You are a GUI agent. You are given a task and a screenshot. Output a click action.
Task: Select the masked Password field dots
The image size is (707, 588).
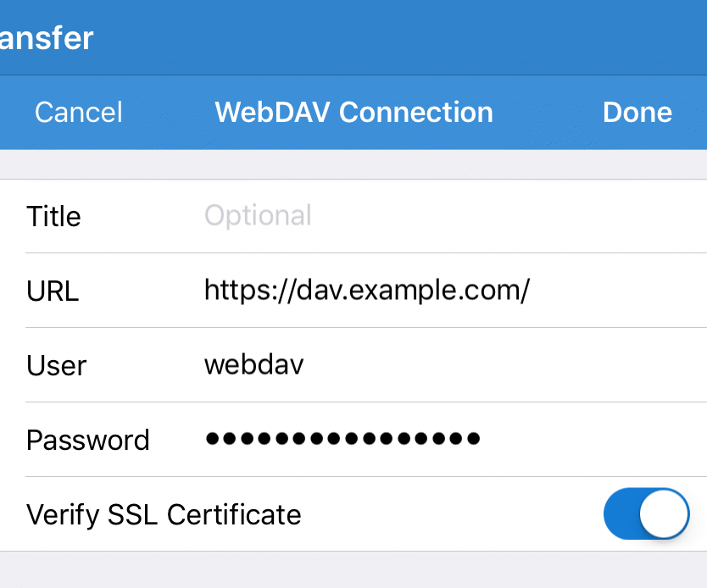(342, 440)
